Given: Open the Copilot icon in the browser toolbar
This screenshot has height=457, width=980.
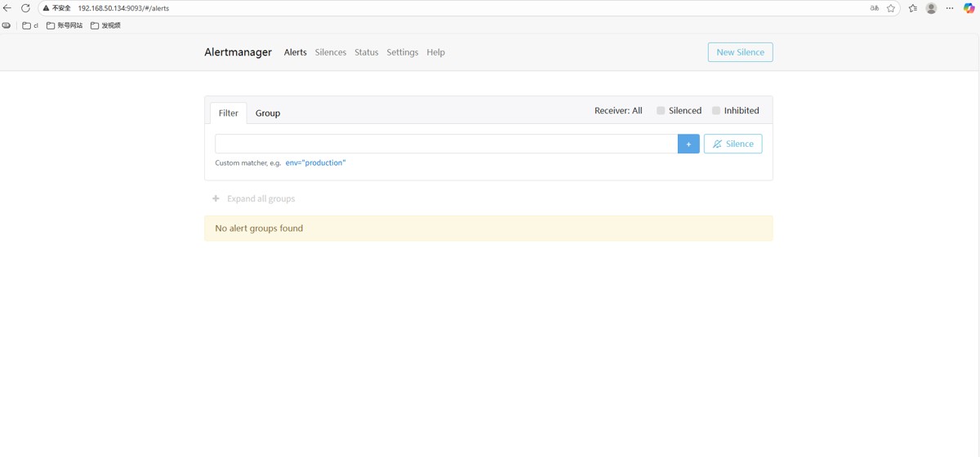Looking at the screenshot, I should [969, 8].
